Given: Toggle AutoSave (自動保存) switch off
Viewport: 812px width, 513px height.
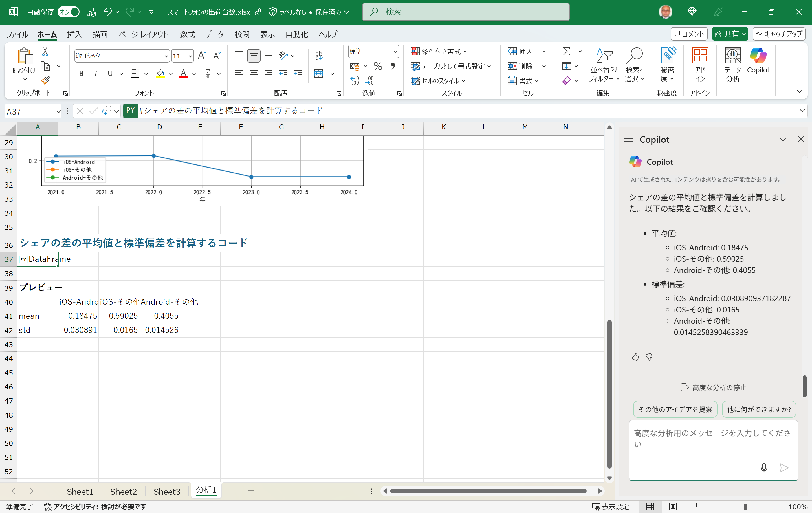Looking at the screenshot, I should click(69, 12).
